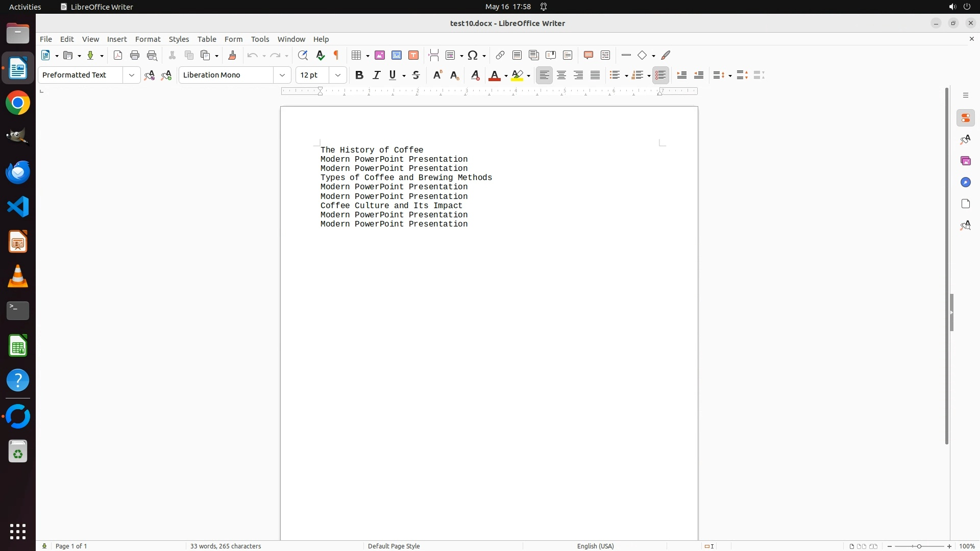Click the English (USA) language status
980x551 pixels.
(595, 546)
